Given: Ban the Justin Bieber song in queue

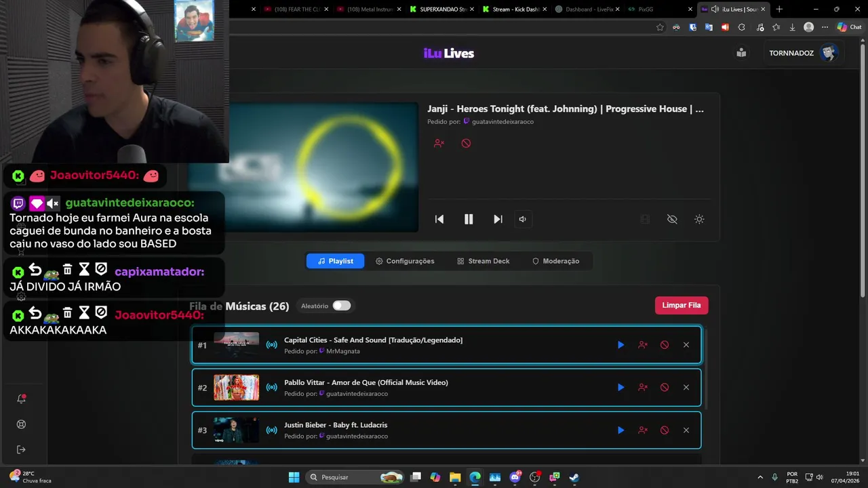Looking at the screenshot, I should 665,430.
